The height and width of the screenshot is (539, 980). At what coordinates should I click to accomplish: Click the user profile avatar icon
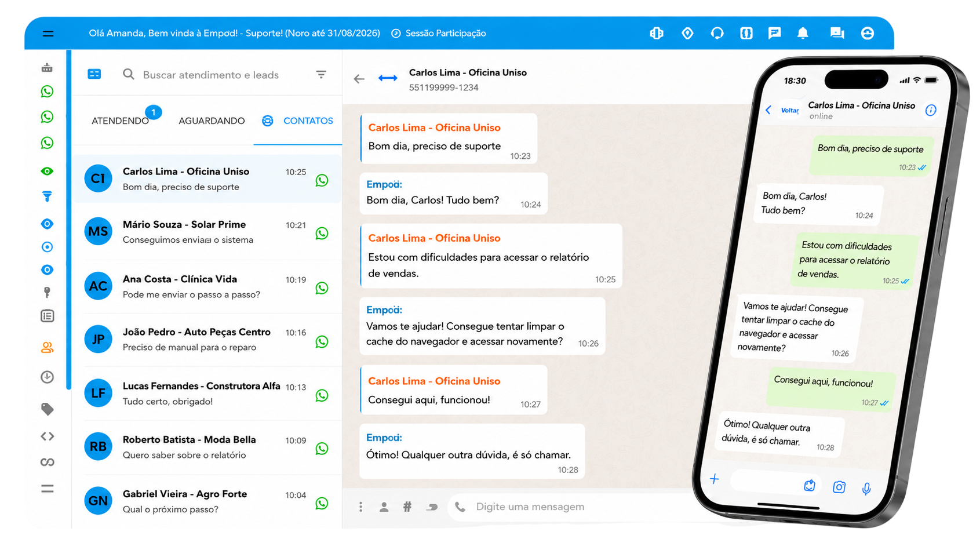tap(867, 33)
